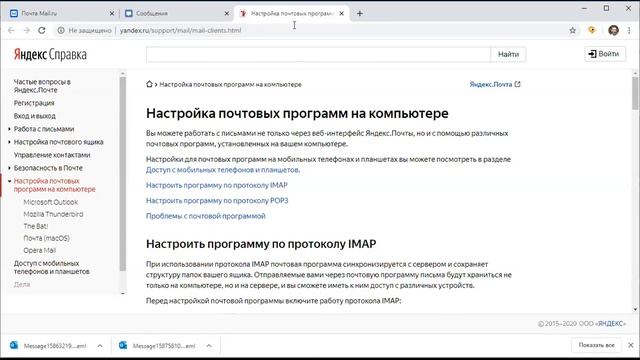Open the Регистрация sidebar item
Image resolution: width=640 pixels, height=360 pixels.
pyautogui.click(x=34, y=103)
